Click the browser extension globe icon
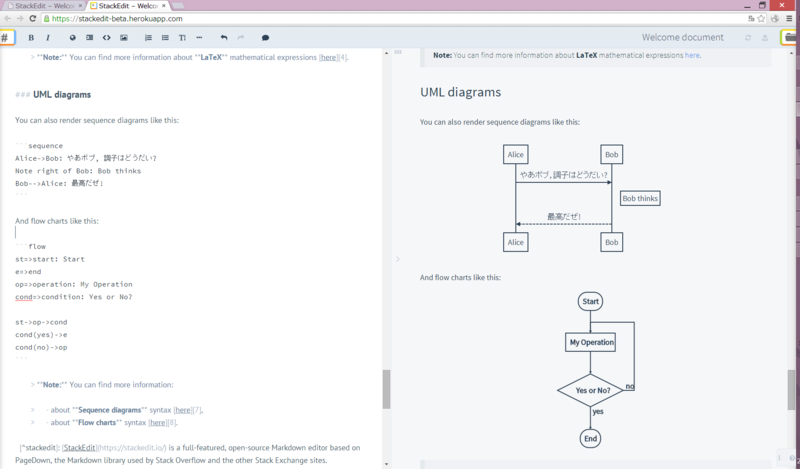The height and width of the screenshot is (469, 800). [775, 18]
